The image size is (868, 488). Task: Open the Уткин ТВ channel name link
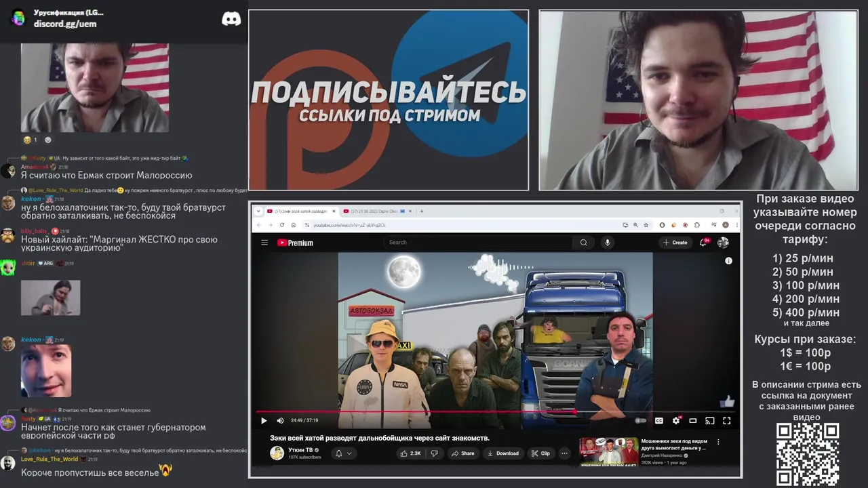click(x=300, y=450)
